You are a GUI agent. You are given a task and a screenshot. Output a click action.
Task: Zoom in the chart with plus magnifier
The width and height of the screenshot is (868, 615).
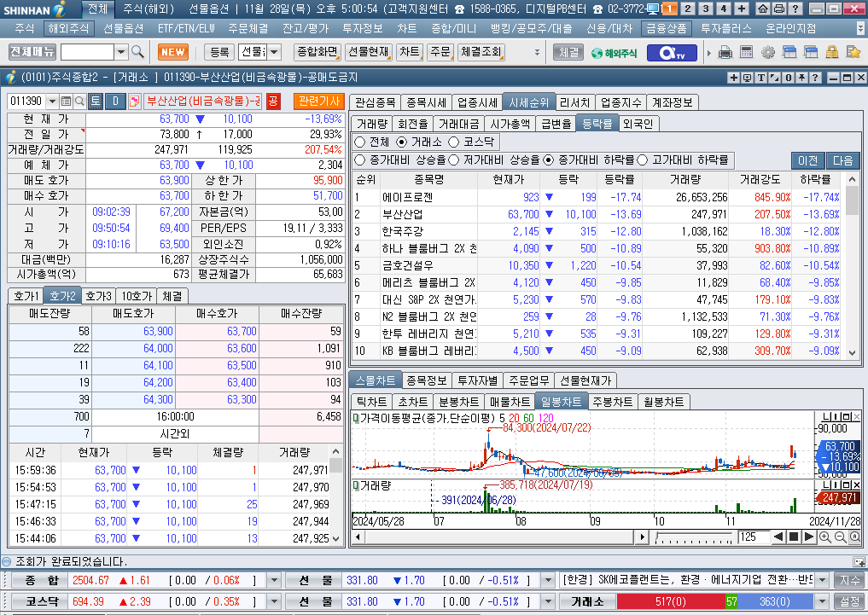pos(824,537)
